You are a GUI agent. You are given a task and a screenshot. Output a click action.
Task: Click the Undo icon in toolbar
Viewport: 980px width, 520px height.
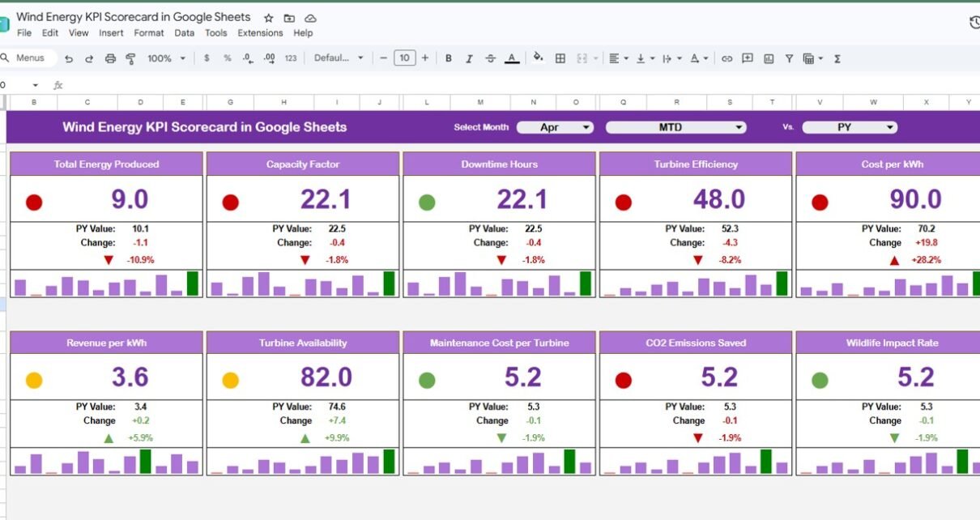tap(69, 58)
